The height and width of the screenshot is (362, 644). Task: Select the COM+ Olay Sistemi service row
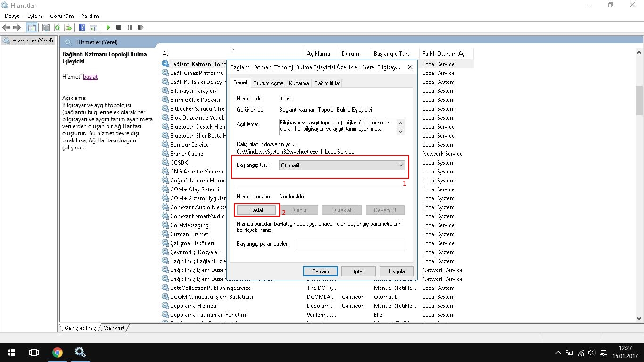click(x=194, y=189)
